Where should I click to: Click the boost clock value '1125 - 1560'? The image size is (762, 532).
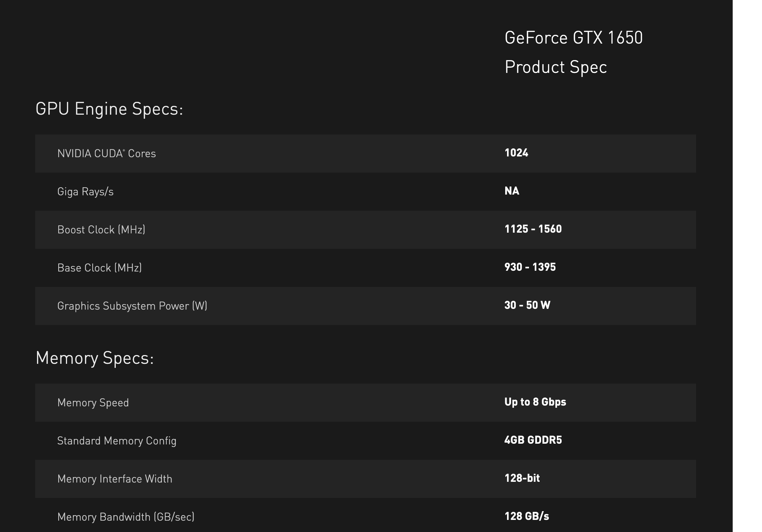point(533,229)
